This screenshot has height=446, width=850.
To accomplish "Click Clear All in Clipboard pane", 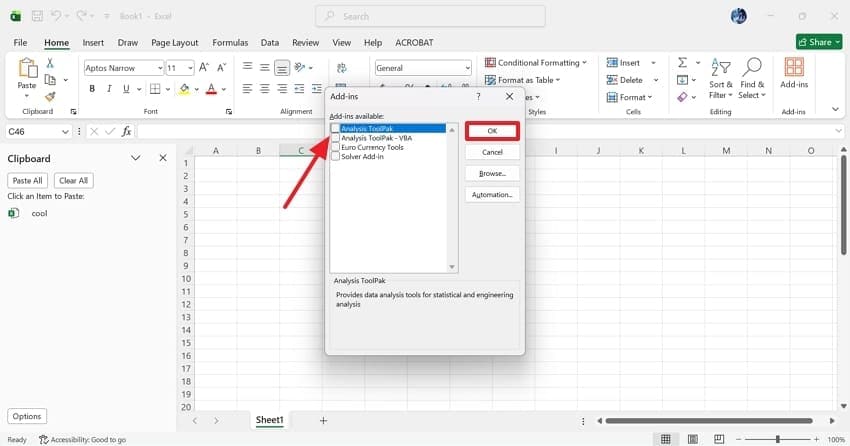I will (x=74, y=180).
